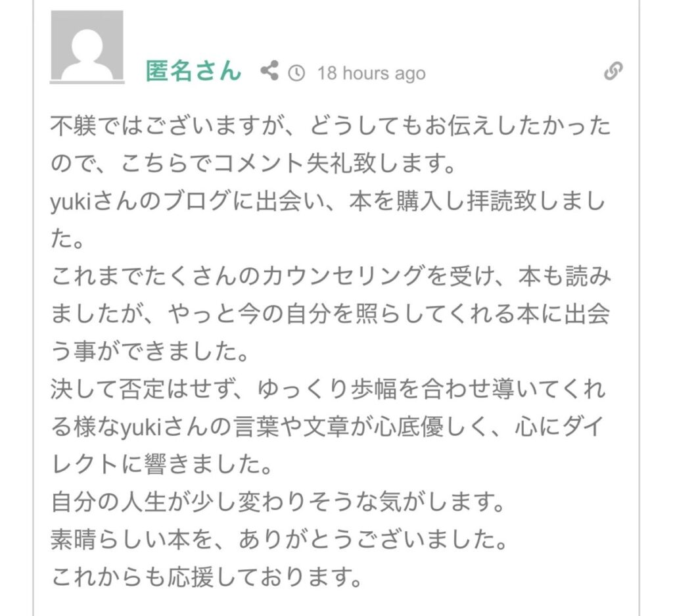
Task: Copy comment permalink via chain-link icon
Action: click(x=613, y=71)
